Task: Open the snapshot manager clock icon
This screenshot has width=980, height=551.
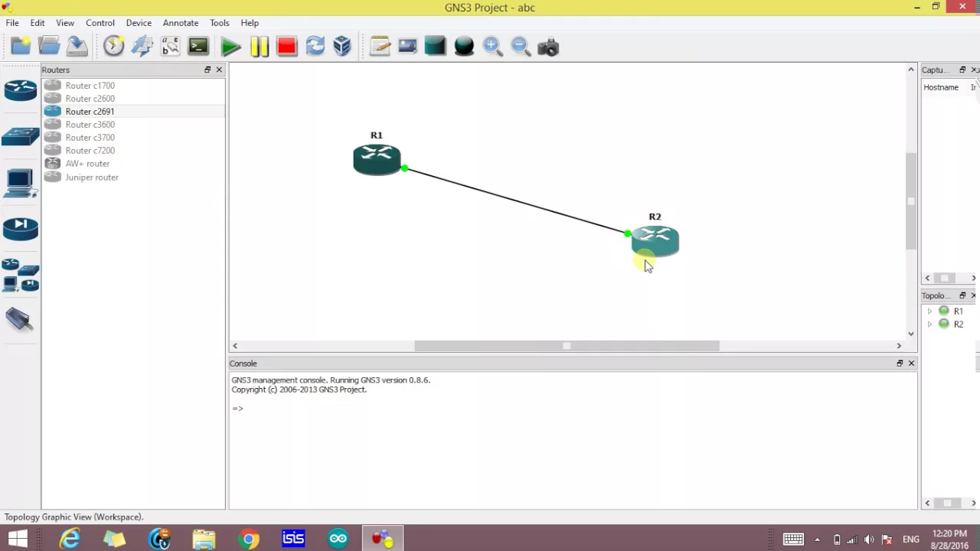Action: tap(114, 47)
